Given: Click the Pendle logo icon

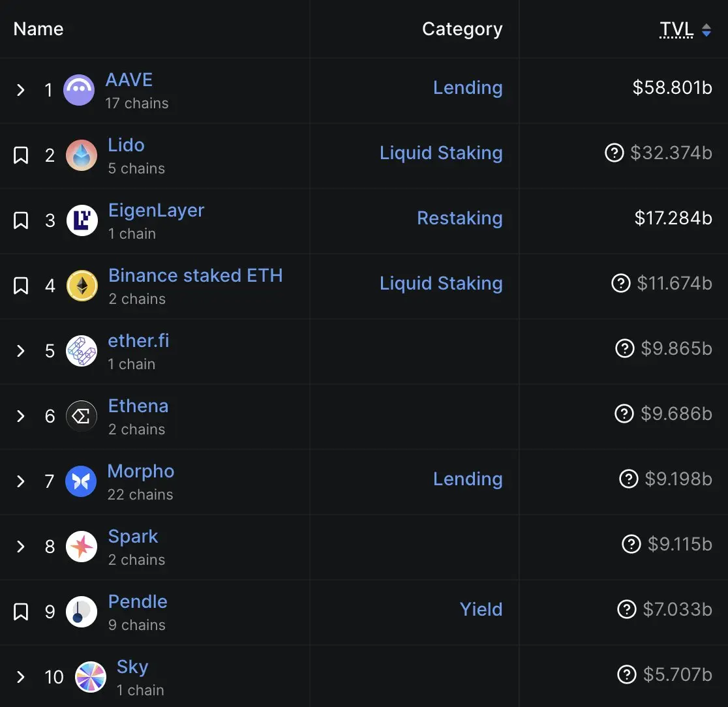Looking at the screenshot, I should [x=82, y=612].
